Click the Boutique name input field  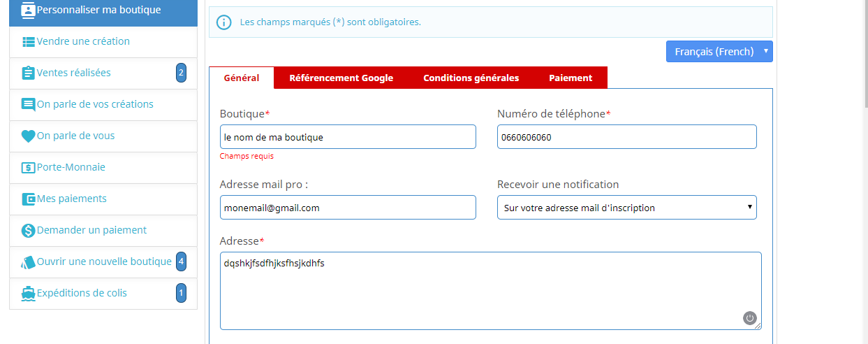[x=348, y=137]
